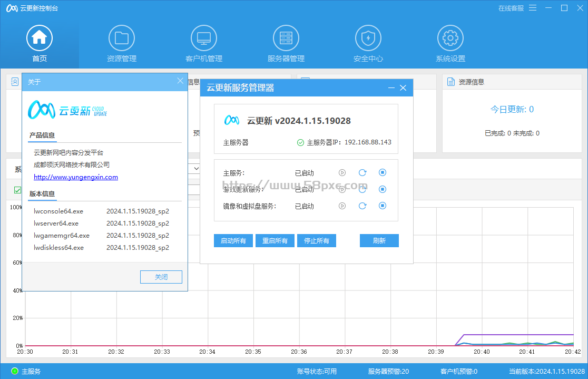The height and width of the screenshot is (379, 588).
Task: Click 启动所有 to start all services
Action: tap(233, 240)
